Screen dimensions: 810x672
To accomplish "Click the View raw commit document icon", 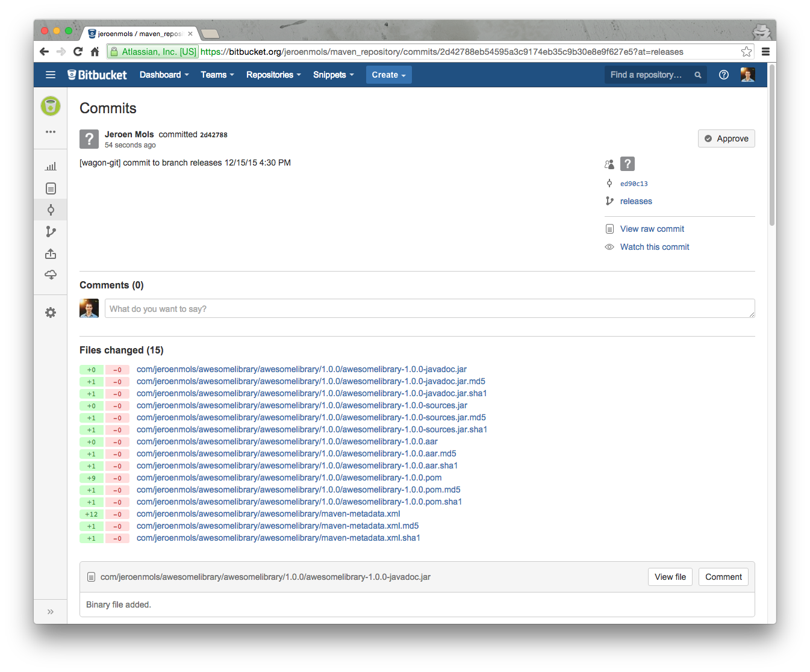I will (609, 229).
